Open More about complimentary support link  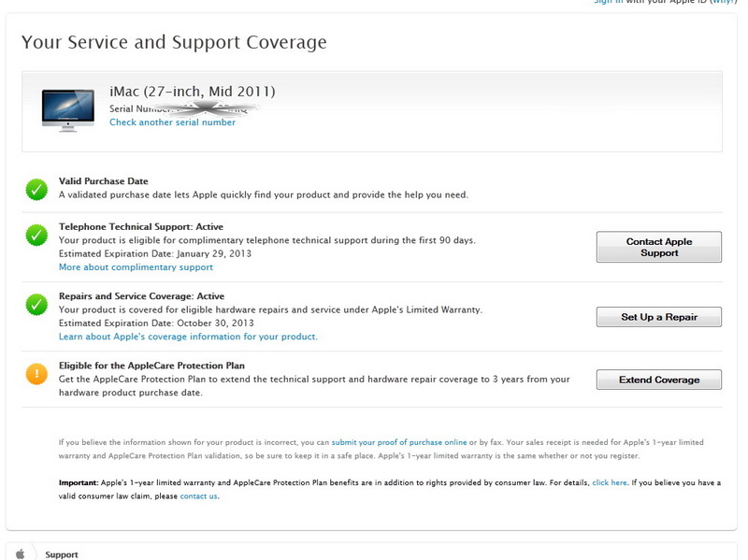(136, 267)
